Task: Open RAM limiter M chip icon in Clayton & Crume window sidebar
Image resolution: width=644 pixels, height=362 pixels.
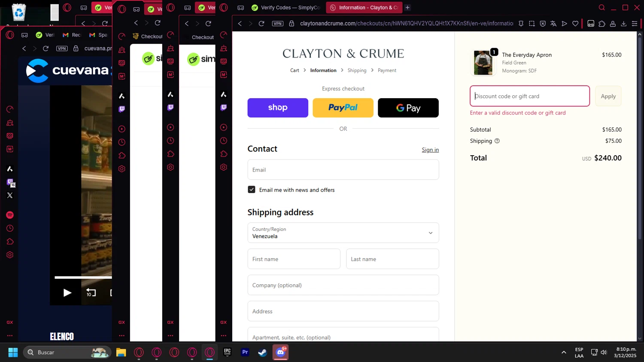Action: pos(224,75)
